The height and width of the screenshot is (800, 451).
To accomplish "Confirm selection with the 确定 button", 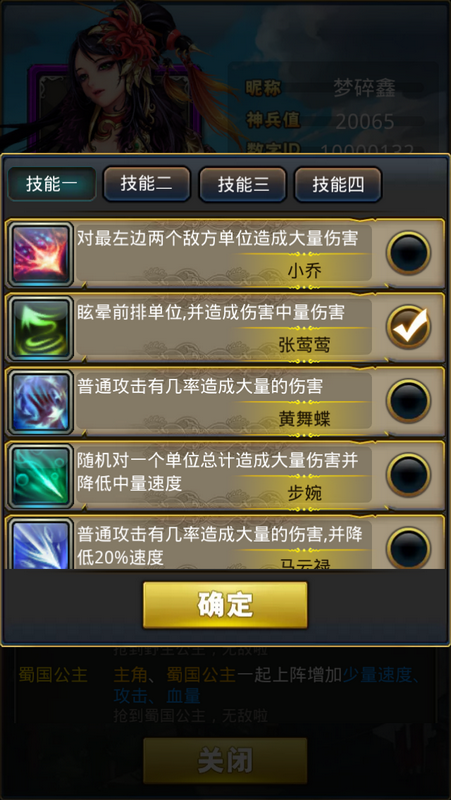I will point(225,605).
